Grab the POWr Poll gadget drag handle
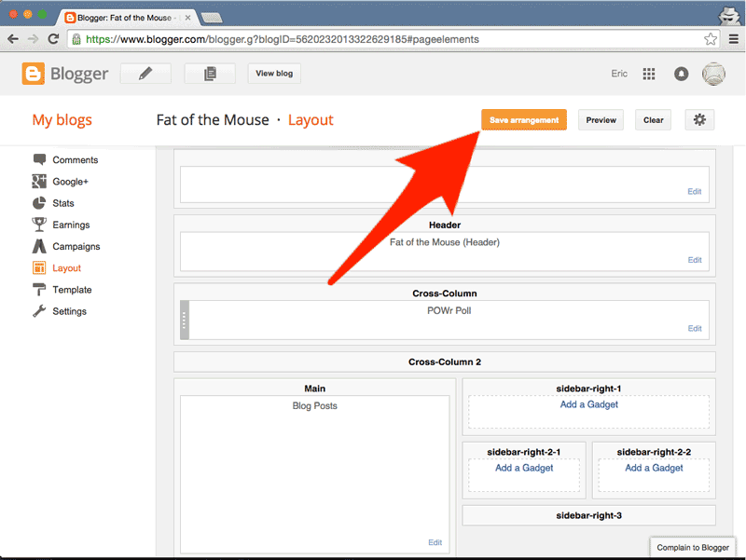Viewport: 746px width, 560px height. click(185, 320)
